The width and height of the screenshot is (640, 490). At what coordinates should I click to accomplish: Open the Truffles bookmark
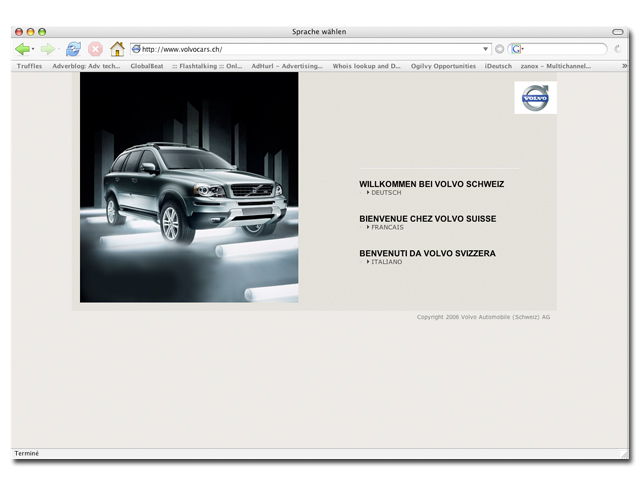pos(29,66)
